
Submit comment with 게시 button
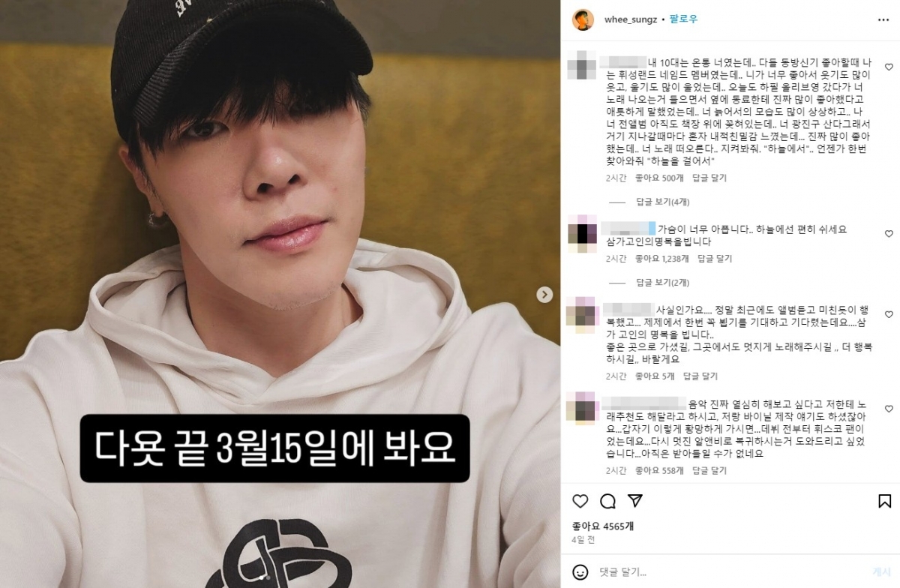click(x=881, y=571)
